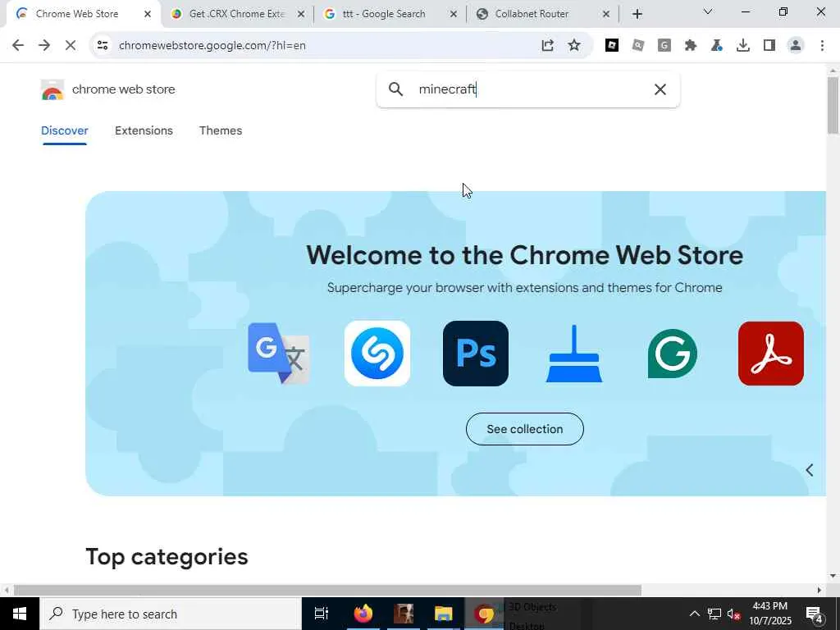Show Downloads tray icon
The image size is (840, 630).
[x=743, y=46]
